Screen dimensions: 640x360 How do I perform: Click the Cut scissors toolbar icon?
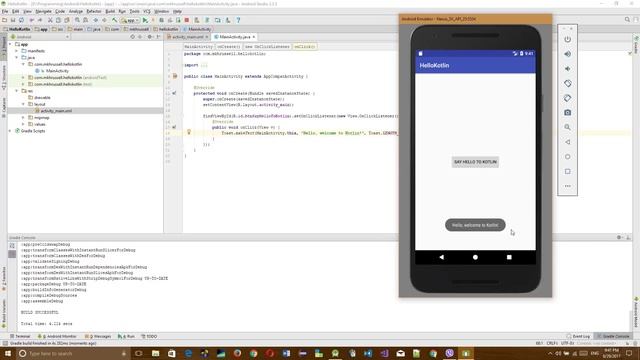point(50,20)
